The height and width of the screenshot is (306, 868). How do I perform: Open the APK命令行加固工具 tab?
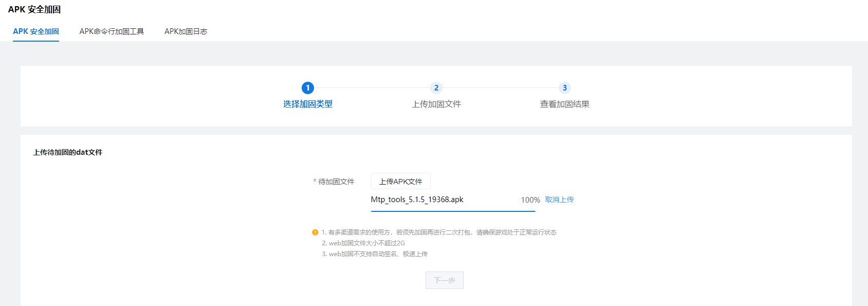click(112, 31)
